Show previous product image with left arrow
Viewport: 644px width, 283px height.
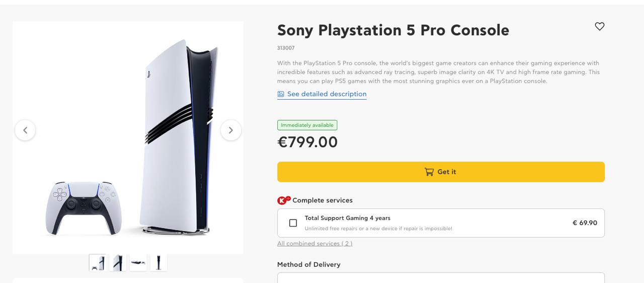25,130
